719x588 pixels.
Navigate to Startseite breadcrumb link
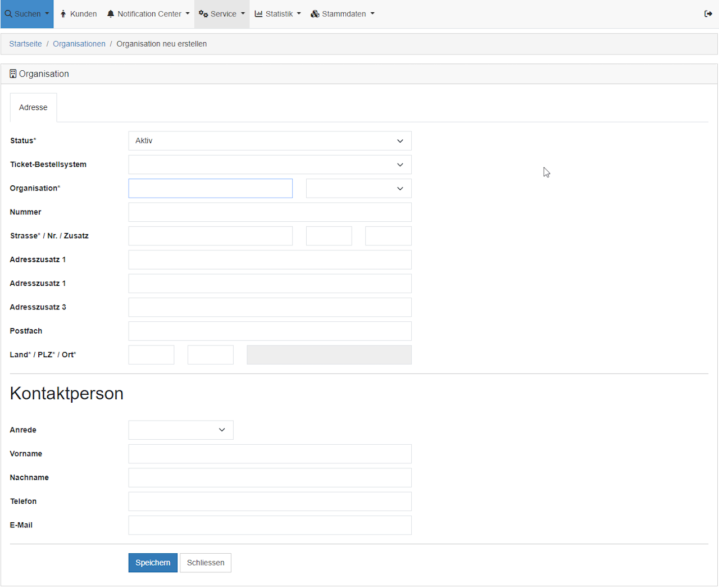point(25,44)
